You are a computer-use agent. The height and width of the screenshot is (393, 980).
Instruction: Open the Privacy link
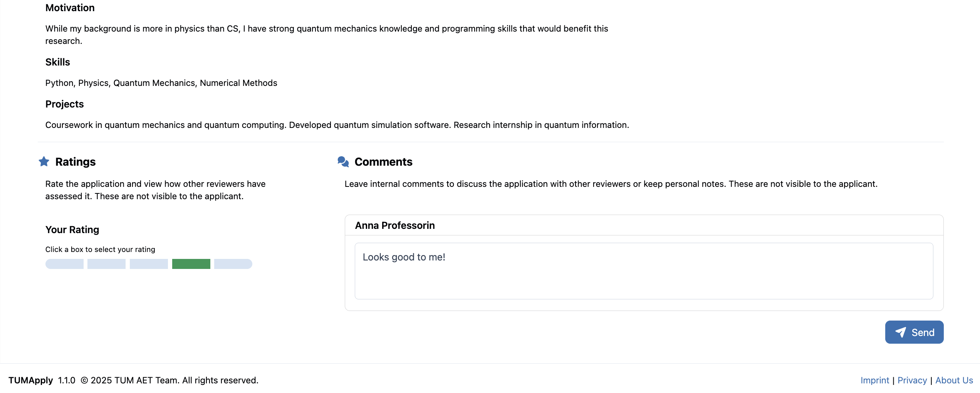tap(912, 380)
